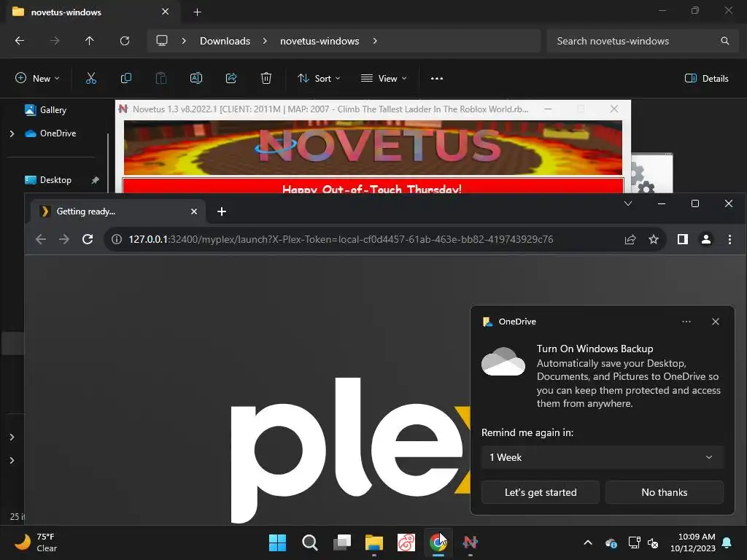
Task: Show hidden system tray icons
Action: [x=588, y=542]
